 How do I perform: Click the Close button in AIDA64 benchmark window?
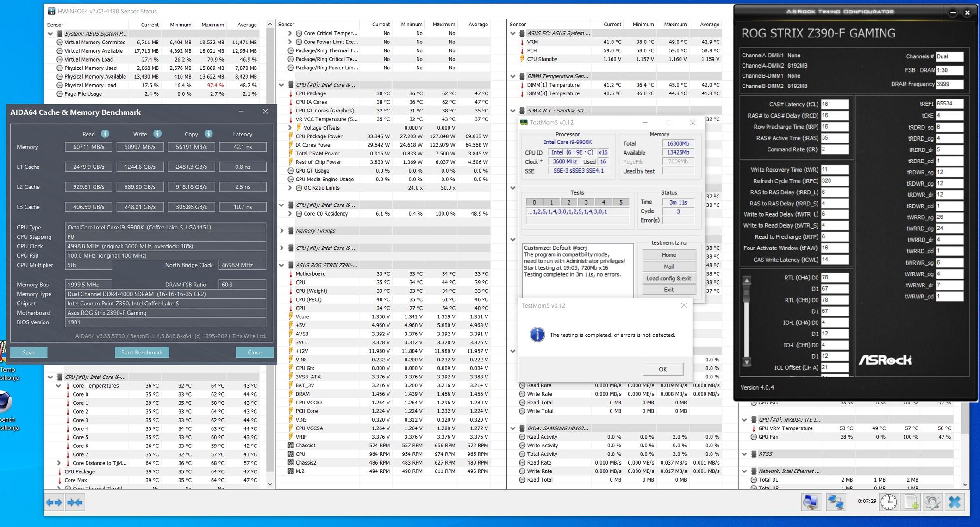coord(255,353)
